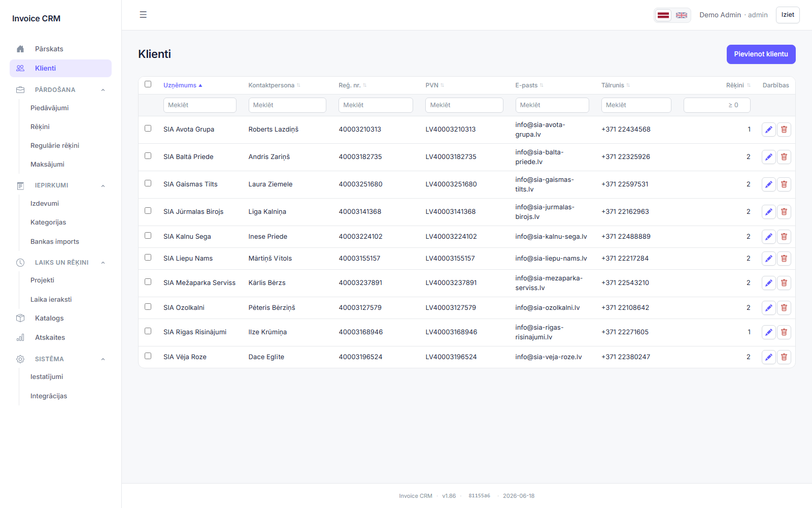
Task: Delete SIA Liepu Nams client
Action: click(x=784, y=259)
